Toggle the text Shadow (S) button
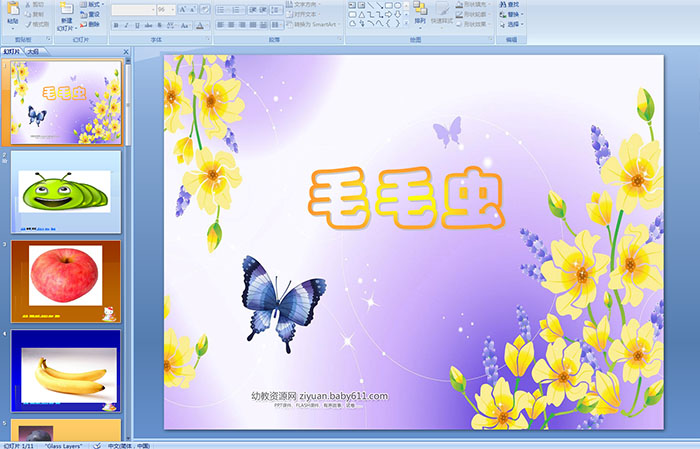The height and width of the screenshot is (449, 700). pos(159,26)
